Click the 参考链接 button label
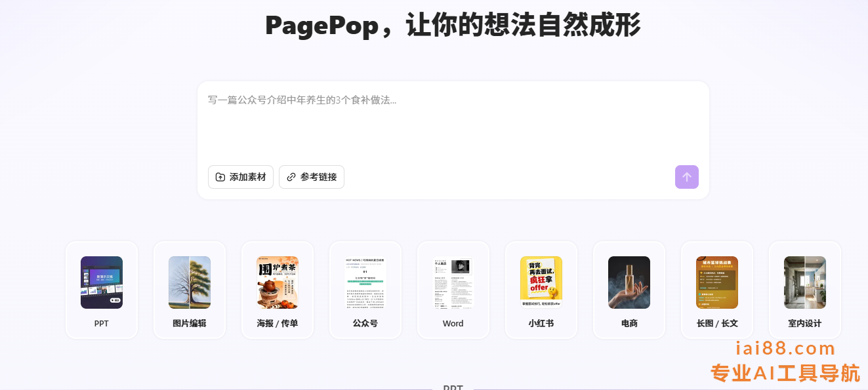 pyautogui.click(x=319, y=177)
